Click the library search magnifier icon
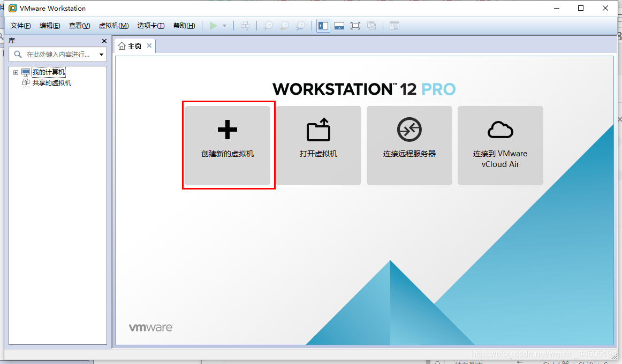This screenshot has height=364, width=622. click(18, 54)
